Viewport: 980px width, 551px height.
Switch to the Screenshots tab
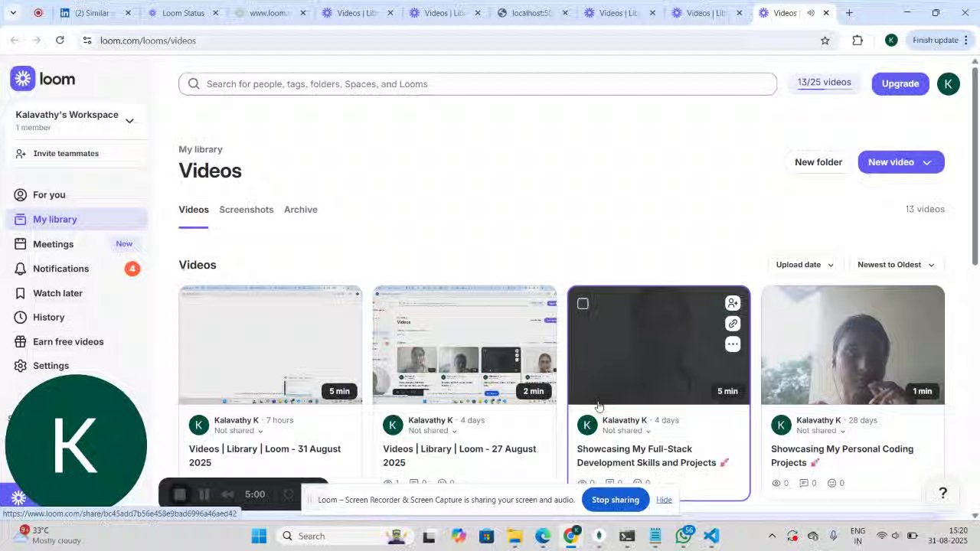tap(247, 210)
